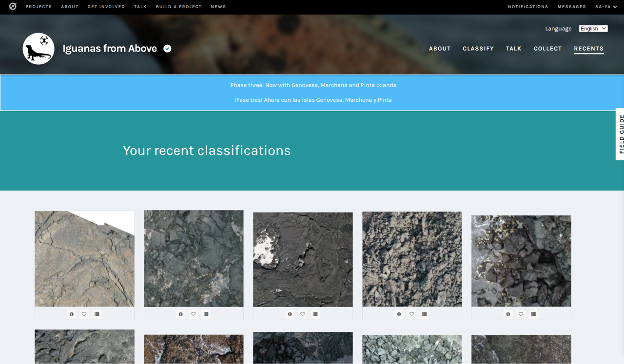Screen dimensions: 624x364
Task: Favorite the fifth wet rocks image
Action: pyautogui.click(x=521, y=314)
